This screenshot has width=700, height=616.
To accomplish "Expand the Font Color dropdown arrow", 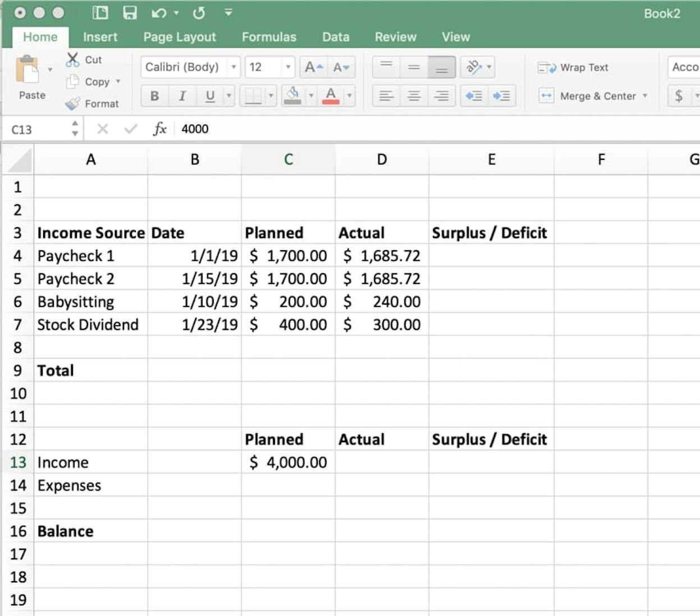I will (x=349, y=96).
